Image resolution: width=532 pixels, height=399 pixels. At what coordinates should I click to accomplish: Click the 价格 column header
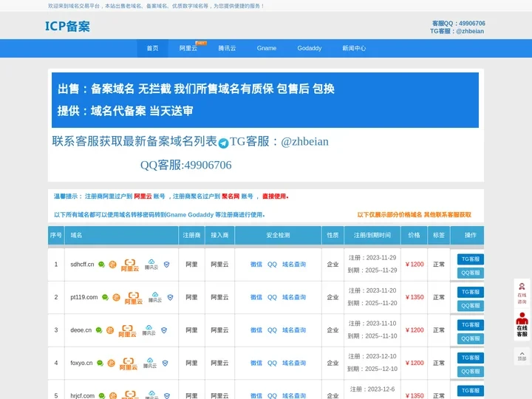[x=414, y=235]
